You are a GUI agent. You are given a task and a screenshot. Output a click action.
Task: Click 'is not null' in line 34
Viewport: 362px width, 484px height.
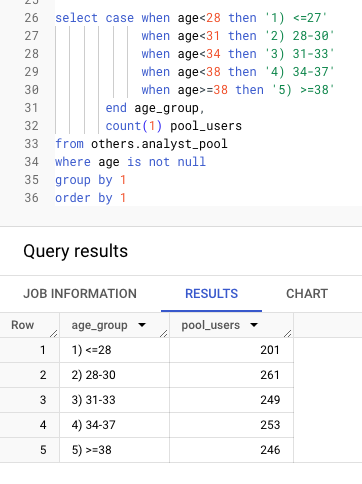167,162
